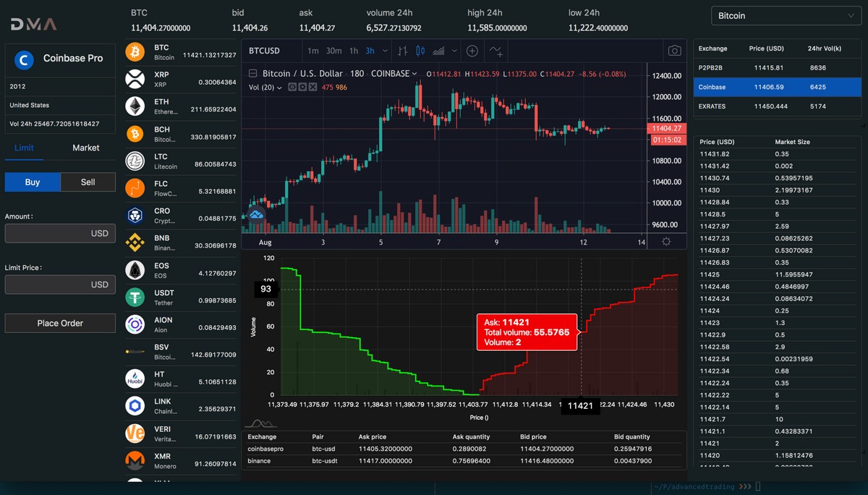Image resolution: width=868 pixels, height=495 pixels.
Task: Set chart interval to 1h
Action: tap(354, 51)
